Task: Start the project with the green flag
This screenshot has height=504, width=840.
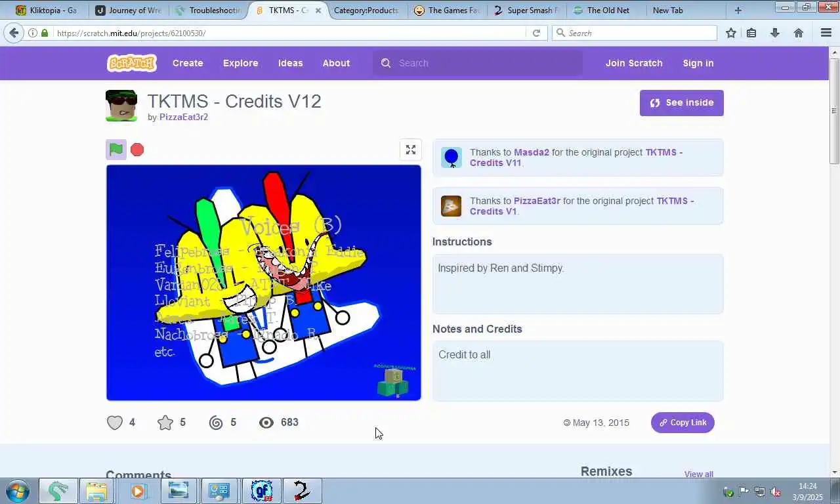Action: [x=116, y=150]
